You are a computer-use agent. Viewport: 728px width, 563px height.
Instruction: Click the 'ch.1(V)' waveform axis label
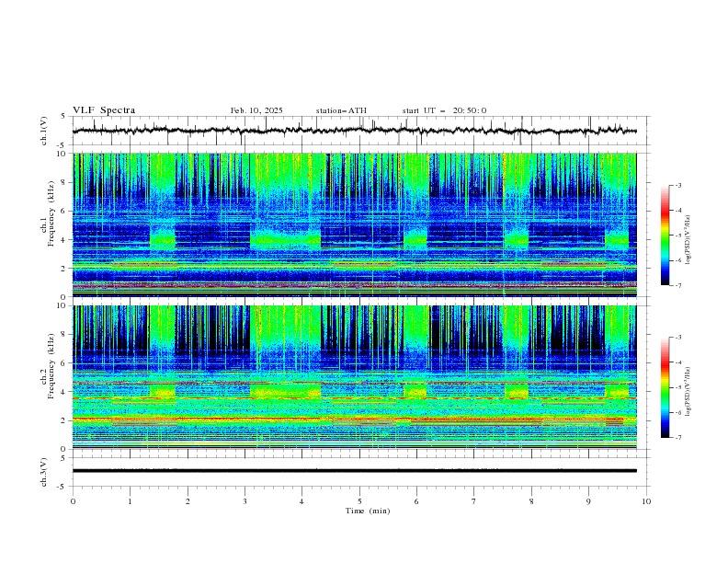[x=44, y=131]
